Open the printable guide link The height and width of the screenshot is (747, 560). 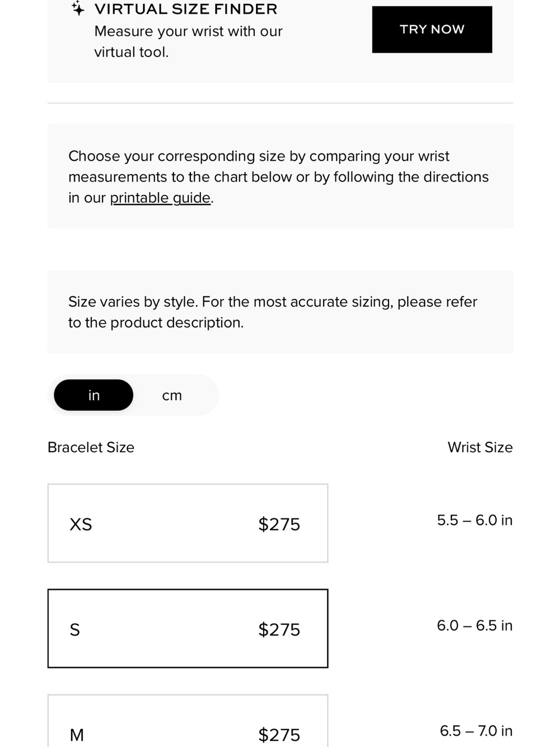click(160, 198)
